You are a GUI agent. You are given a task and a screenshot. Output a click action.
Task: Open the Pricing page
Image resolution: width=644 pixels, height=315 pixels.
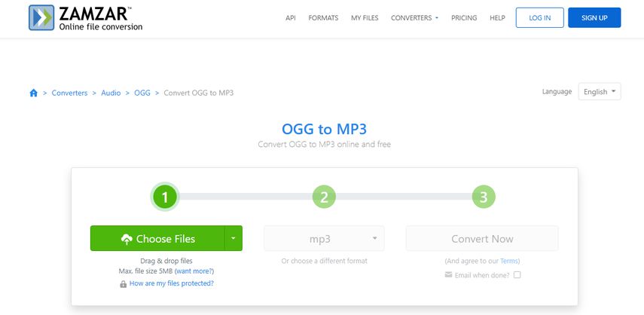click(x=464, y=17)
